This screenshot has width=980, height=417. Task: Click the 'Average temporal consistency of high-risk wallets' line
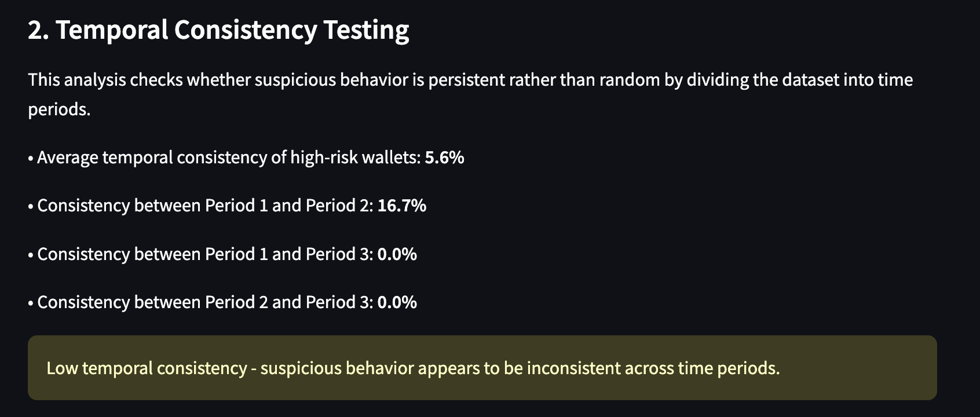coord(246,158)
